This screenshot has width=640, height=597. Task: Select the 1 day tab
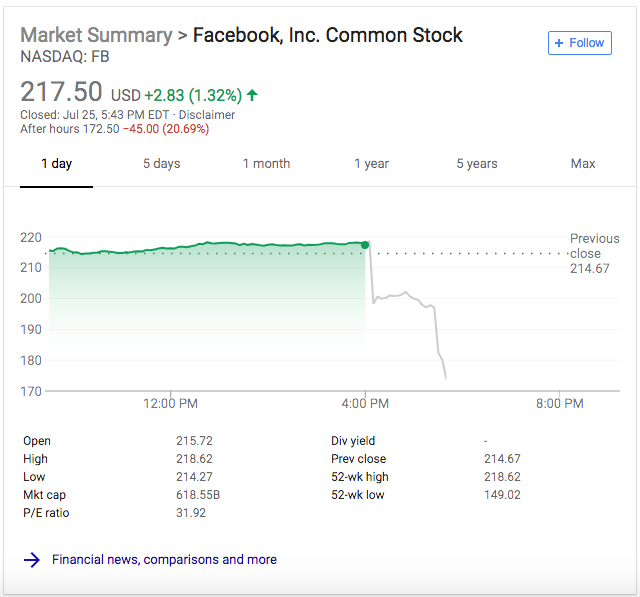[56, 164]
